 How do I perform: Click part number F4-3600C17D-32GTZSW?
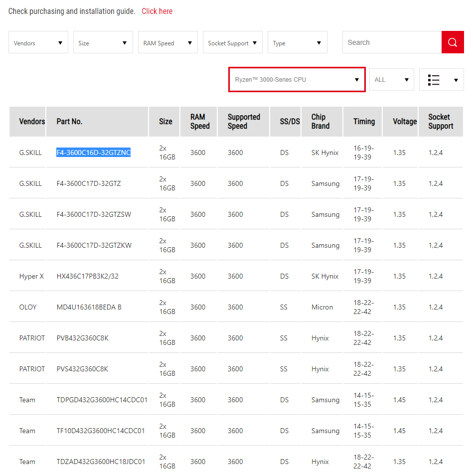(94, 214)
